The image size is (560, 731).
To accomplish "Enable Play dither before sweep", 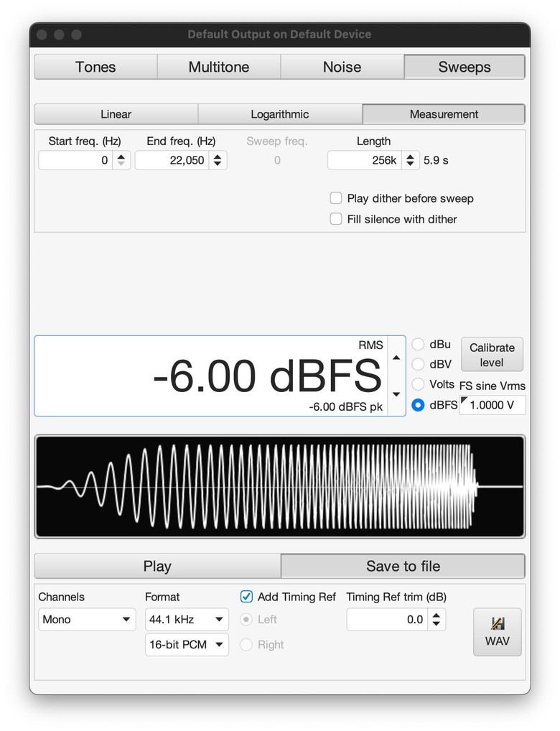I will (336, 198).
